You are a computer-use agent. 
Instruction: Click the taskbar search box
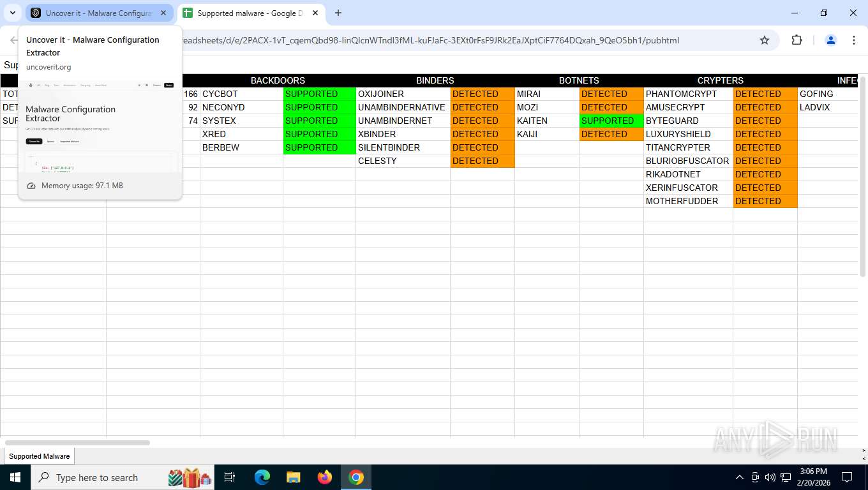click(x=123, y=477)
